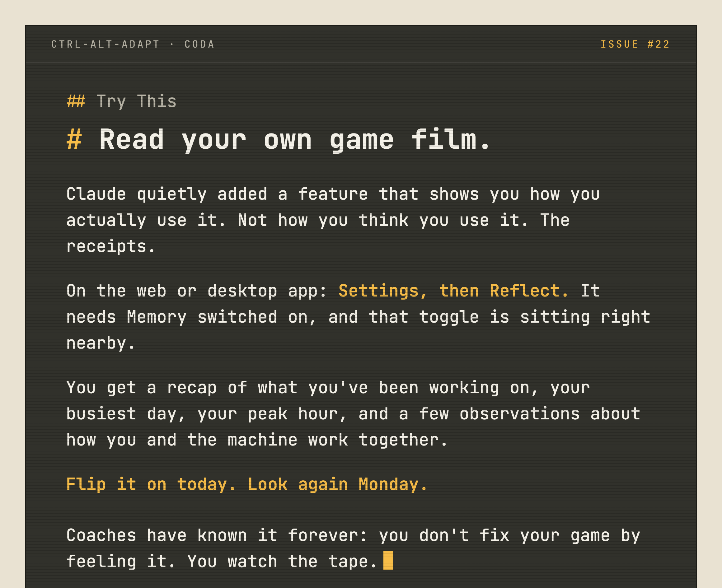Click the 'ISSUE #22' label
Screen dimensions: 722x588
(x=635, y=44)
